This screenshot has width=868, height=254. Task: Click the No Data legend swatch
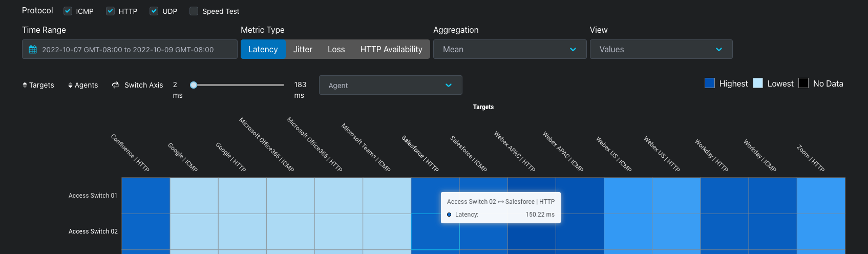pyautogui.click(x=803, y=83)
